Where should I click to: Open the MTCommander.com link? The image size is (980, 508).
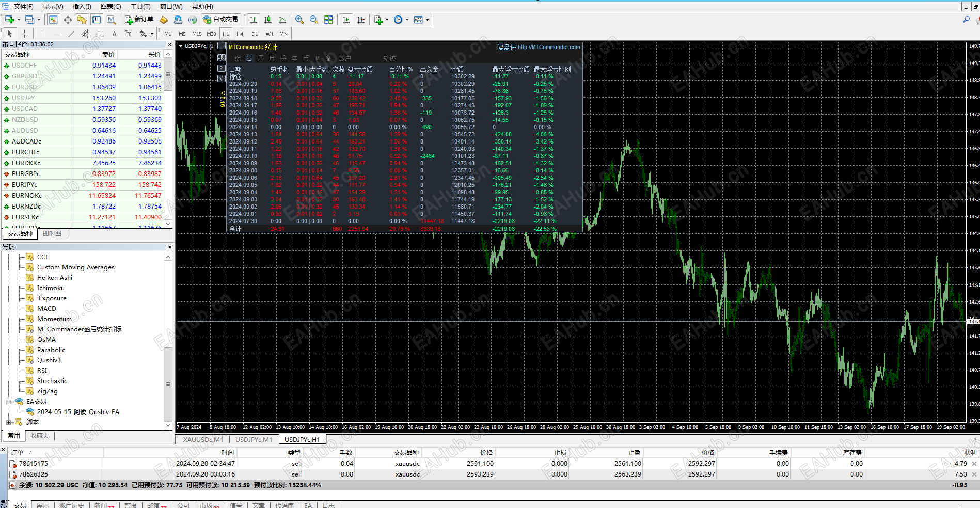point(549,47)
